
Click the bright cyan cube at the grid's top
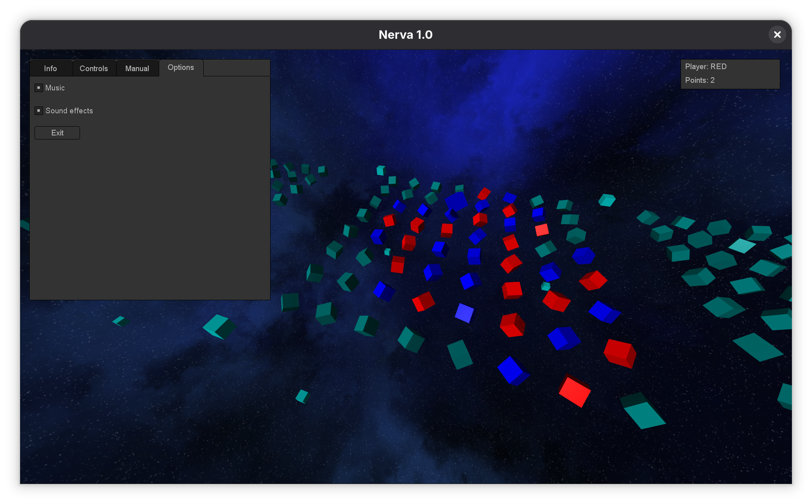pos(380,170)
